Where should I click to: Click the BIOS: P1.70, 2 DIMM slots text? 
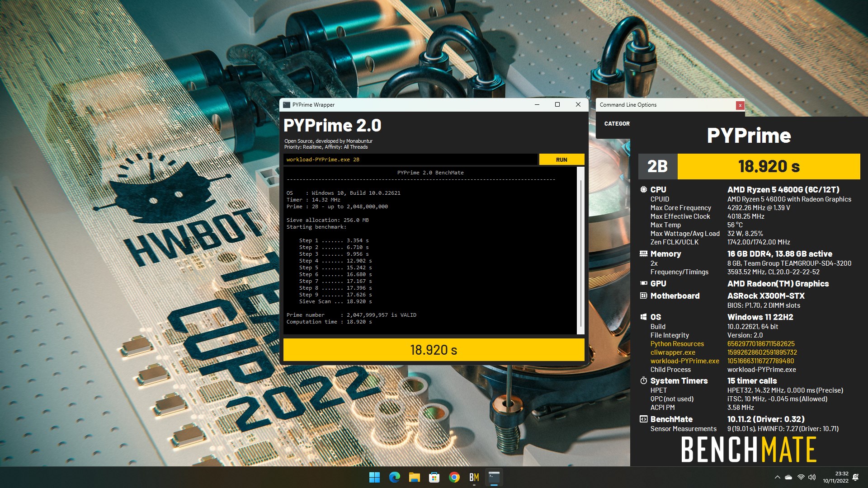point(764,305)
